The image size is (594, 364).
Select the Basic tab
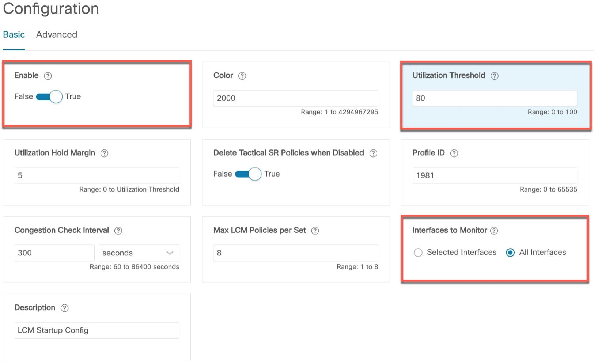(x=14, y=34)
